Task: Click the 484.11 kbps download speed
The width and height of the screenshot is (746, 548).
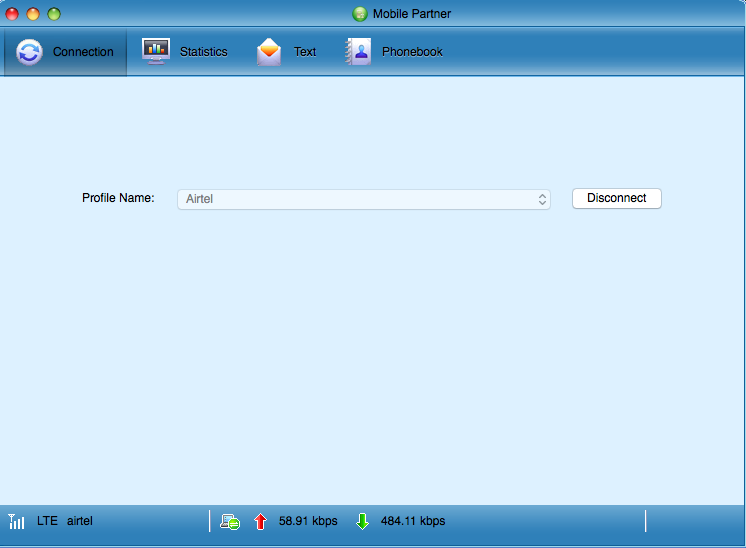Action: (413, 521)
